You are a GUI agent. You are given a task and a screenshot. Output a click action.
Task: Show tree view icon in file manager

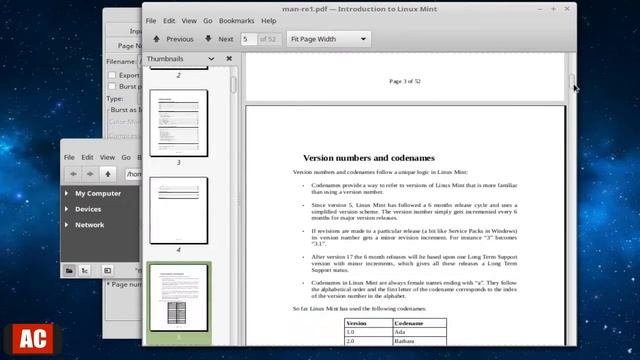pos(85,271)
